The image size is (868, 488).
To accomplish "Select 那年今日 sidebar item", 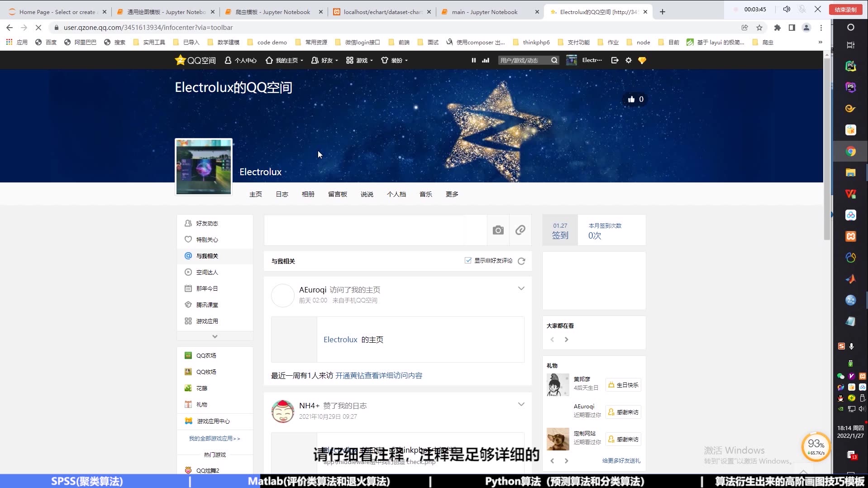I will (215, 289).
